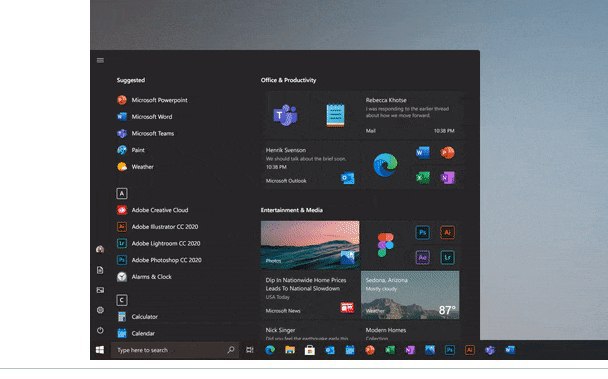Open Teams from the taskbar
This screenshot has height=379, width=608.
coord(490,350)
